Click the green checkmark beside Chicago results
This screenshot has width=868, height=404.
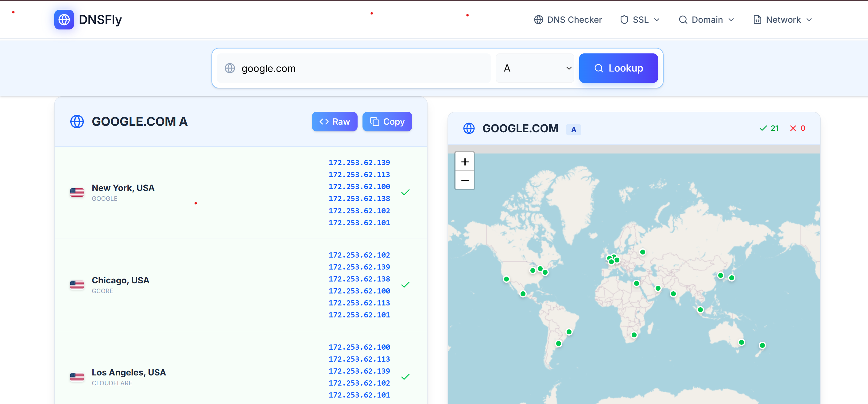405,284
